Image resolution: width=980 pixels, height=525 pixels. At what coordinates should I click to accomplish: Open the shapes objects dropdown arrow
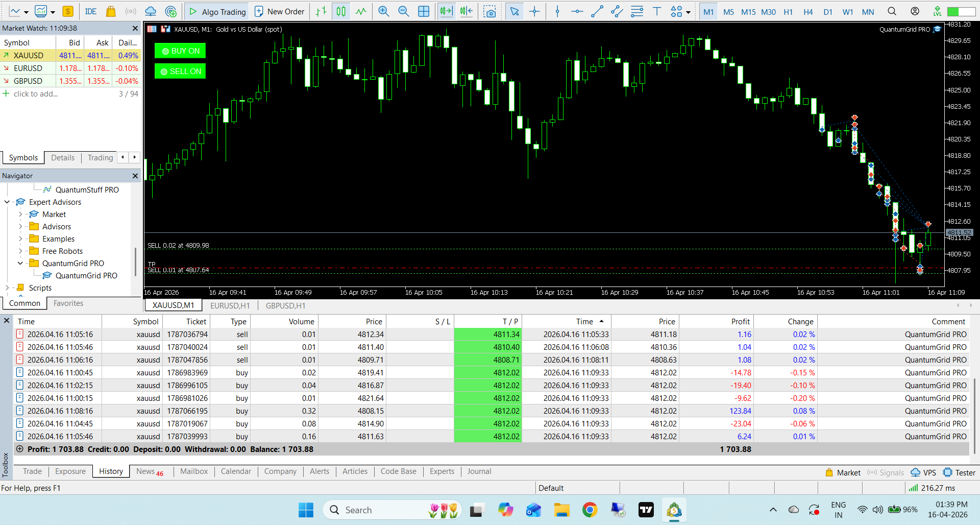point(689,12)
